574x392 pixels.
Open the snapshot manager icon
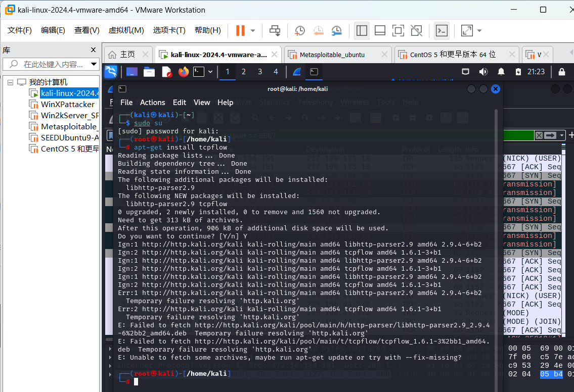[336, 31]
